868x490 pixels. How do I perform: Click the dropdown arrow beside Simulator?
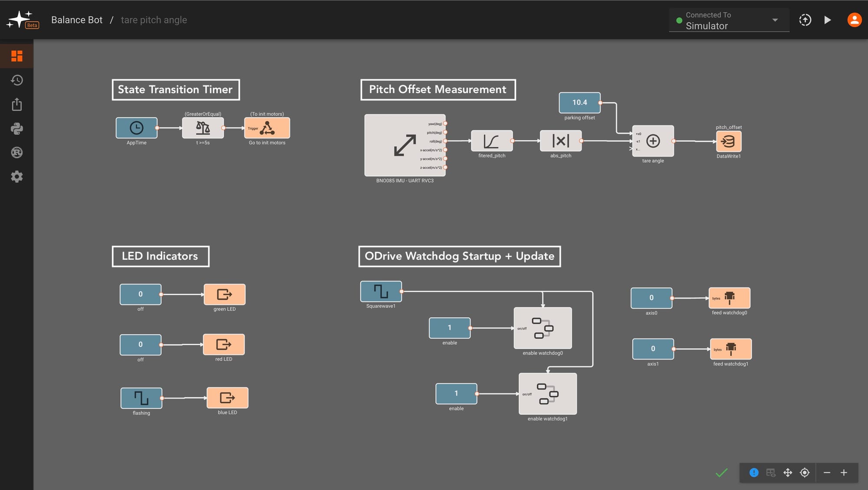tap(775, 20)
